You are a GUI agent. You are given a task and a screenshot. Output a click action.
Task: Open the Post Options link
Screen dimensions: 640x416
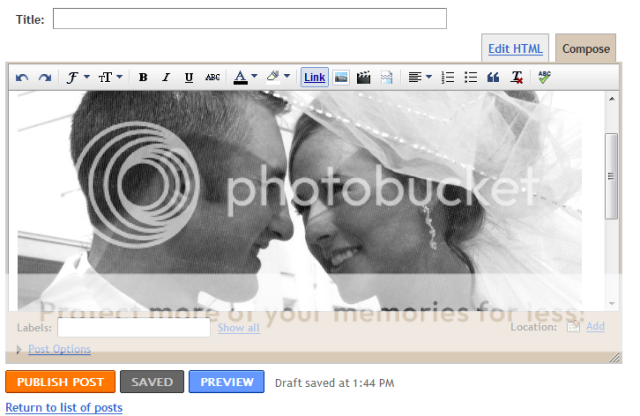click(60, 349)
